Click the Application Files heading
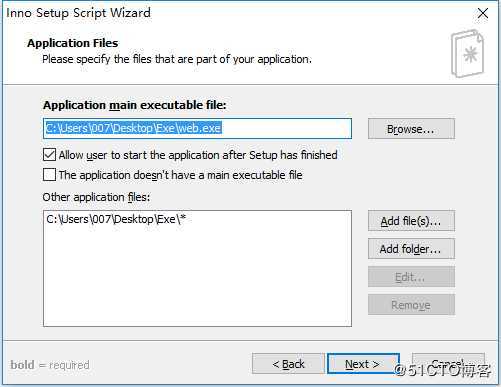Screen dimensions: 501x387 tap(73, 43)
